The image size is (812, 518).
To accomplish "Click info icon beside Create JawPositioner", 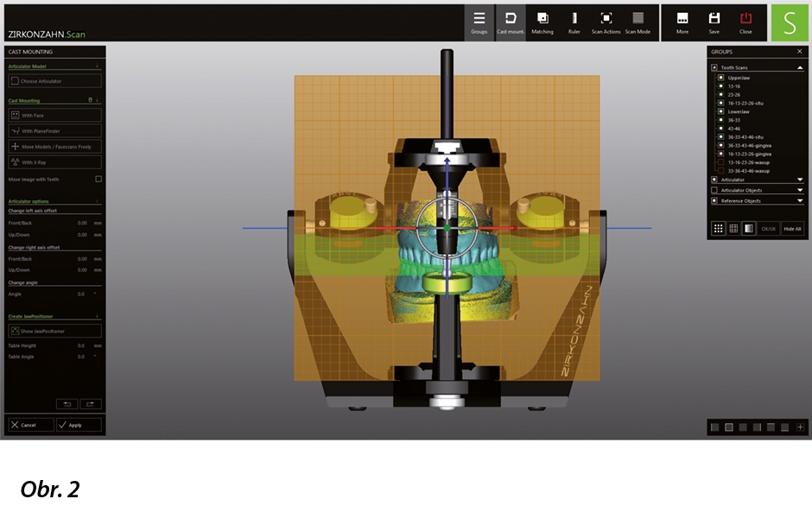I will click(x=97, y=316).
